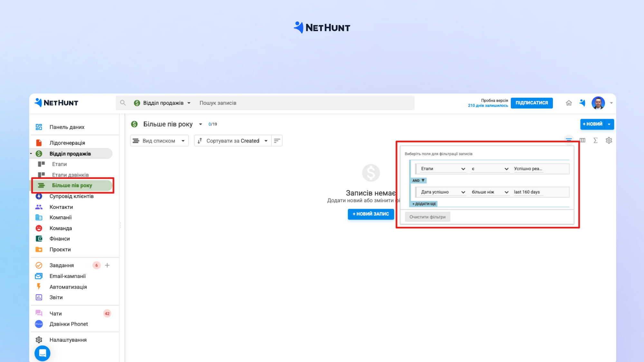Screen dimensions: 644x362
Task: Click the Завдання badge showing 6
Action: coord(96,265)
